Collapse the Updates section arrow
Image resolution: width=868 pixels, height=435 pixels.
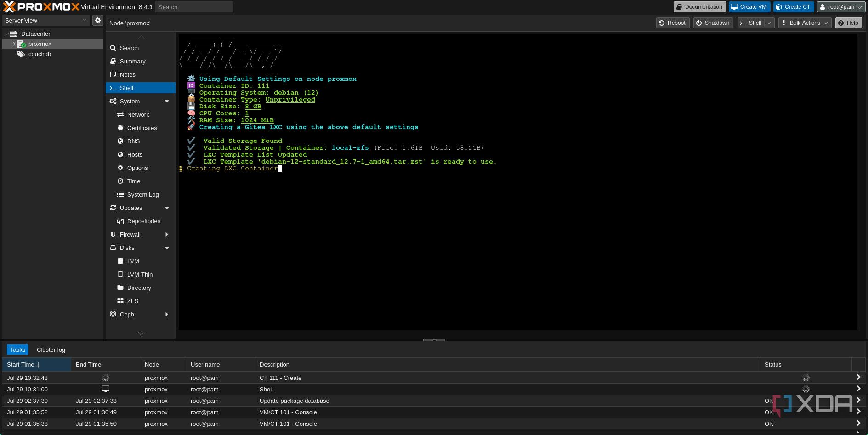(x=167, y=208)
